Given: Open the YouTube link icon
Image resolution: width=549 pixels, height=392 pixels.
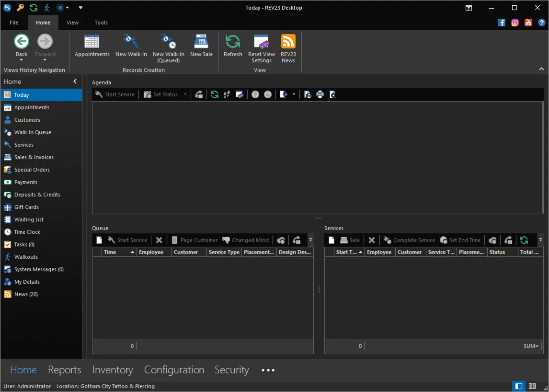Looking at the screenshot, I should pyautogui.click(x=528, y=23).
